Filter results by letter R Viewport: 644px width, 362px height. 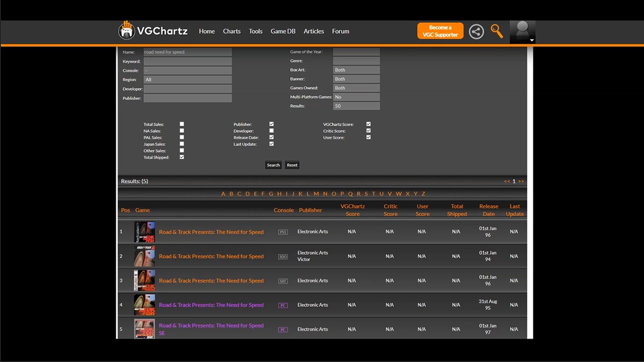click(358, 194)
